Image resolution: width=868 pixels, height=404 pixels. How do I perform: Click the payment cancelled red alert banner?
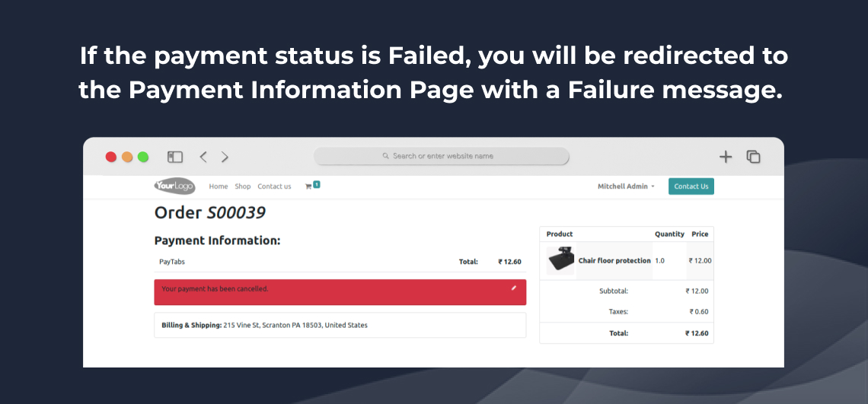click(340, 292)
